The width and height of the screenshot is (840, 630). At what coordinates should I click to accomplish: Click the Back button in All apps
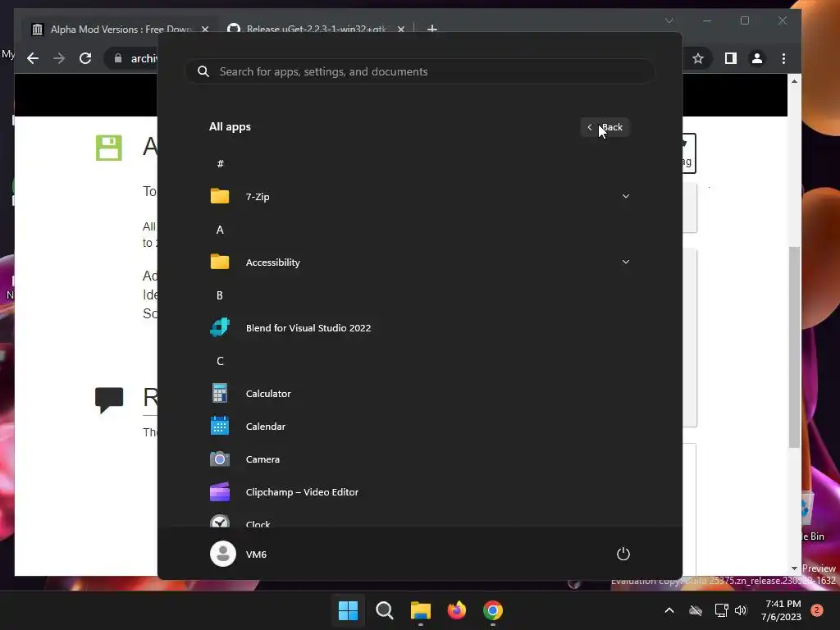point(605,127)
